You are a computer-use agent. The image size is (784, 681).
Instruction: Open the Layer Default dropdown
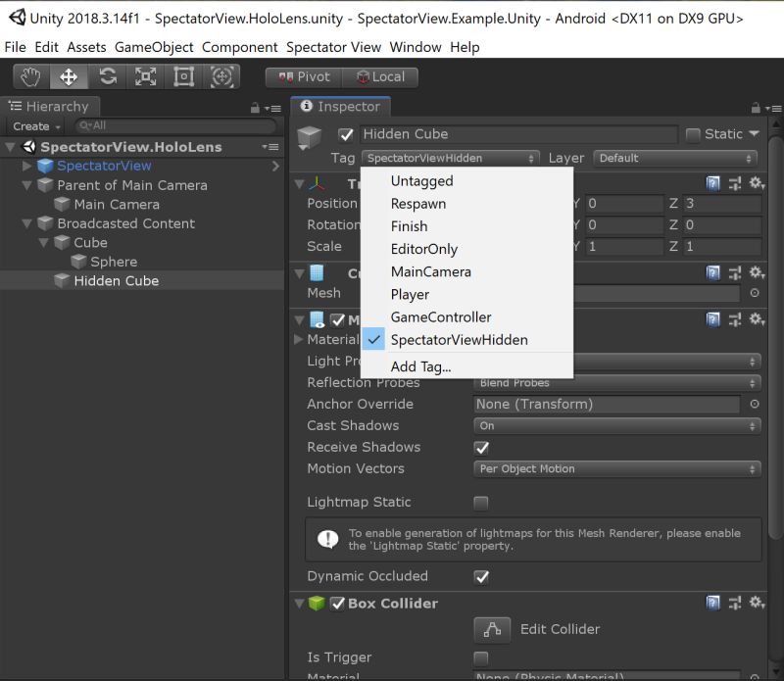[x=675, y=159]
